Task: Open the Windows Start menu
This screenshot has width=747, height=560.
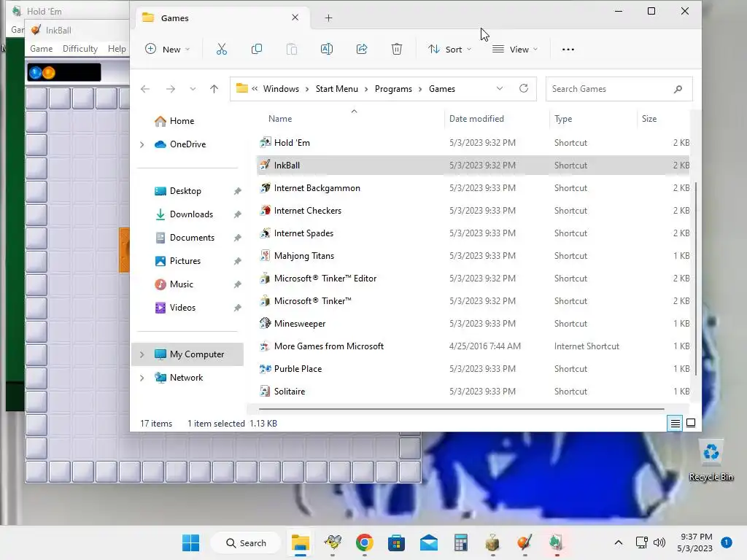Action: coord(191,542)
